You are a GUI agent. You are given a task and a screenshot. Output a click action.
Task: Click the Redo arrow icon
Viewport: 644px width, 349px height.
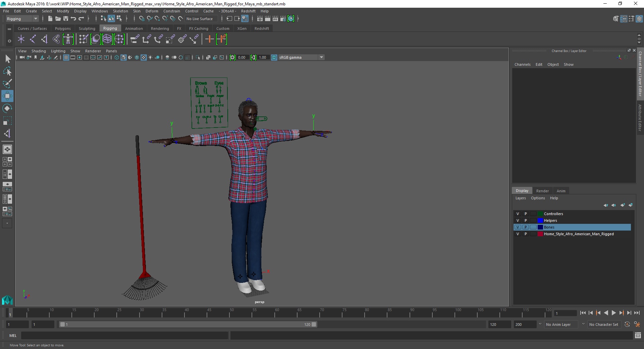pos(81,19)
